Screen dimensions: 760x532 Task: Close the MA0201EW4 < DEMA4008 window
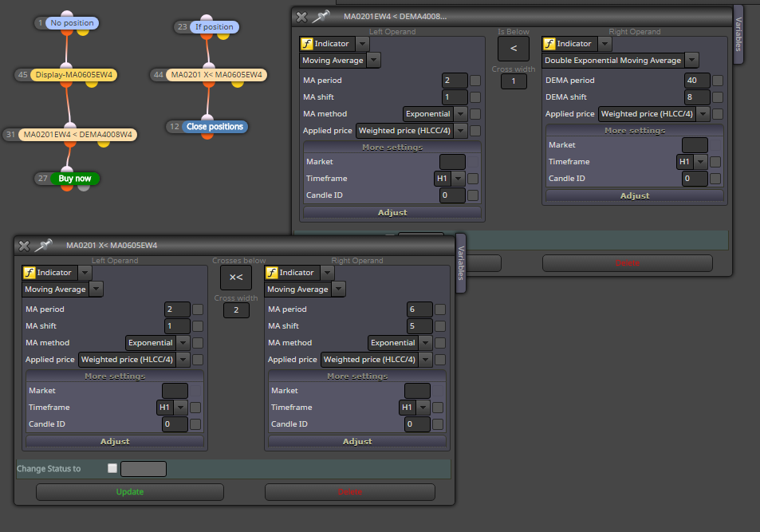tap(301, 17)
